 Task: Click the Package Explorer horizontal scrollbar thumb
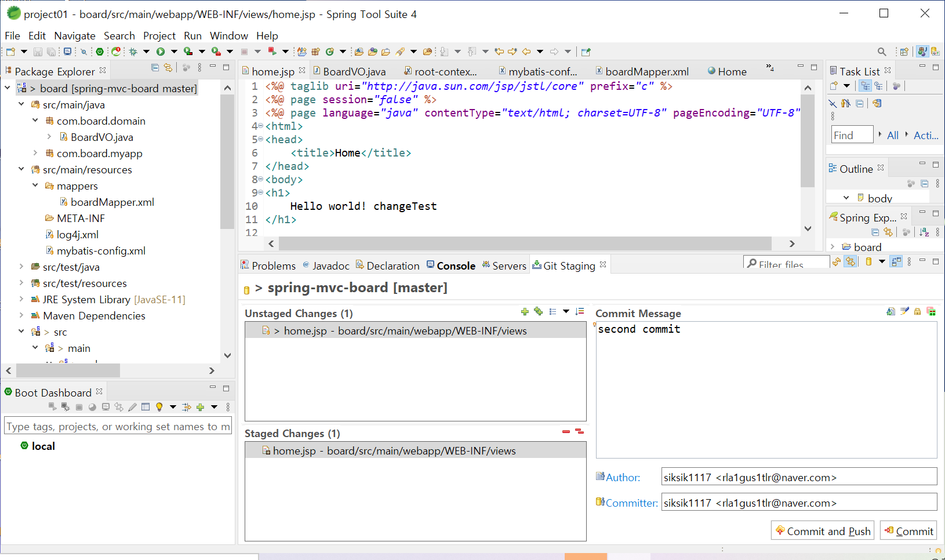point(68,370)
